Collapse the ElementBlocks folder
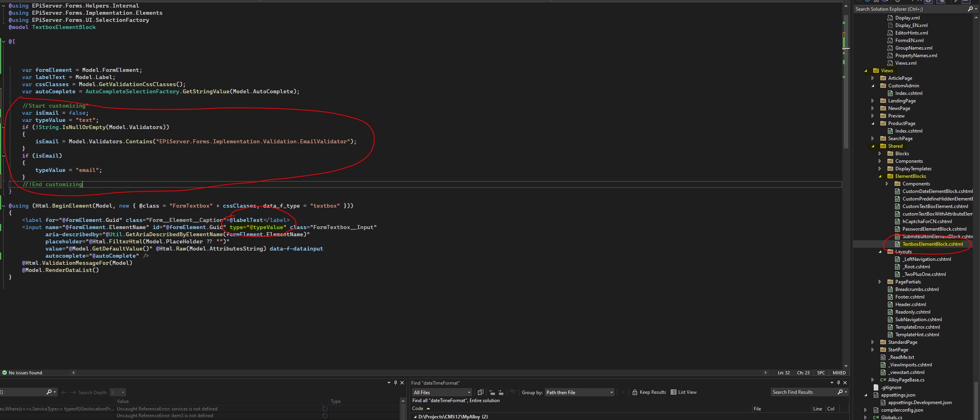Screen dimensions: 980x420 point(880,176)
